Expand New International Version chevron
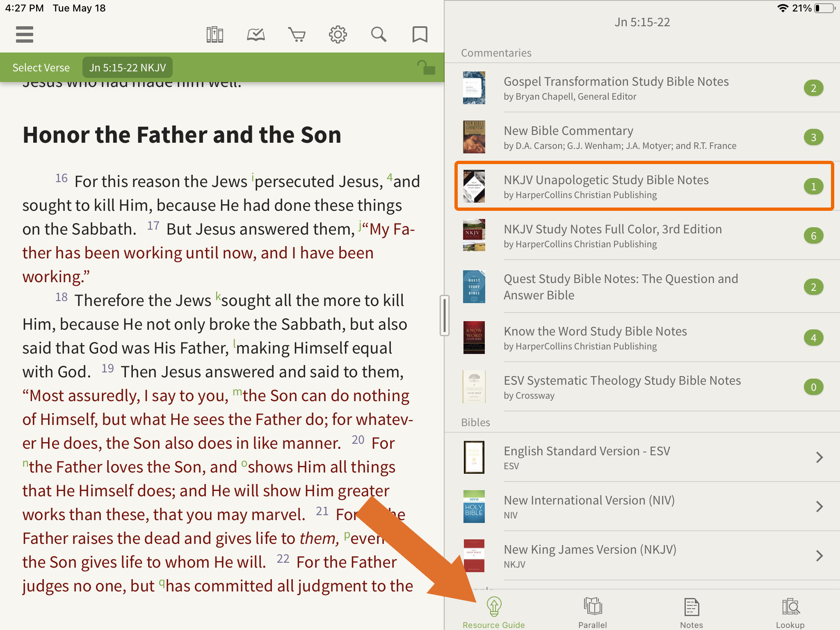 pyautogui.click(x=819, y=507)
